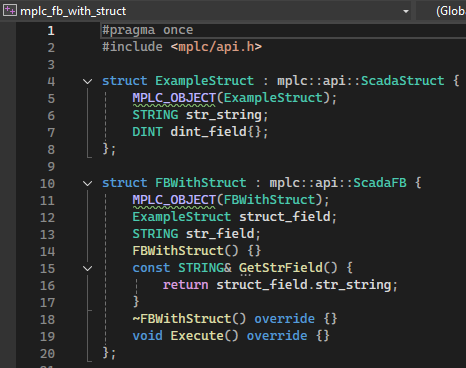The height and width of the screenshot is (368, 466).
Task: Open the dropdown arrow of the project combo box
Action: tap(406, 11)
